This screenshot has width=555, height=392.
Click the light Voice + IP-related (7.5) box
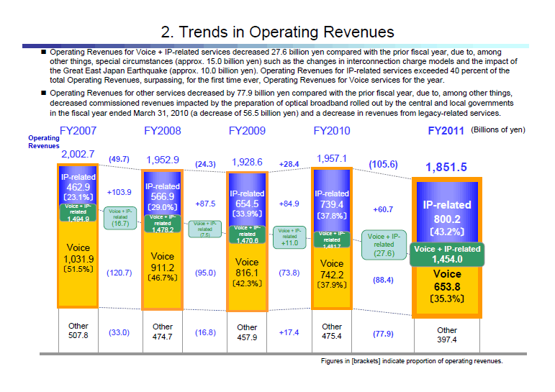pos(205,229)
